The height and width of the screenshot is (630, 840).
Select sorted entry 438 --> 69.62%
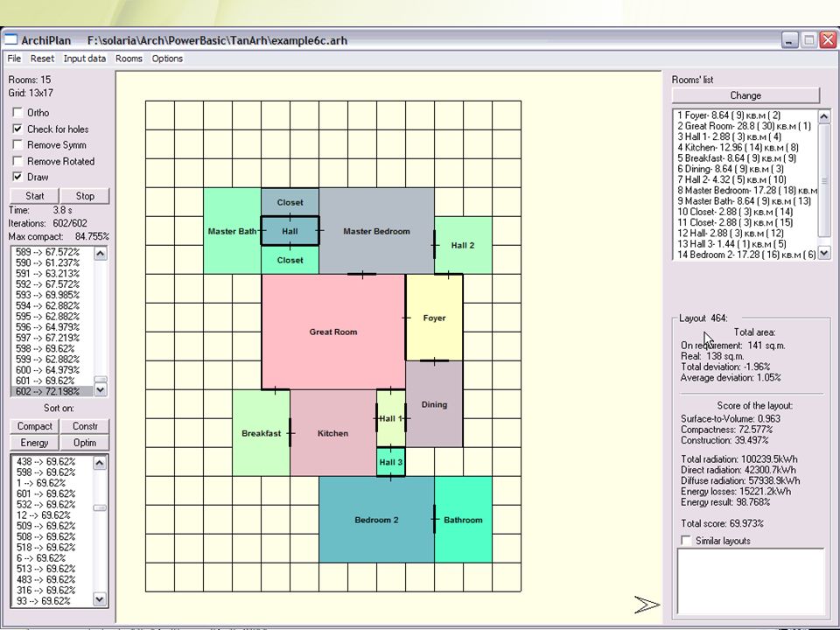52,462
